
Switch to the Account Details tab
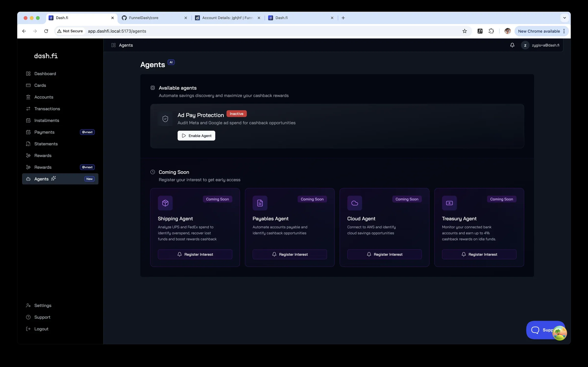tap(228, 18)
